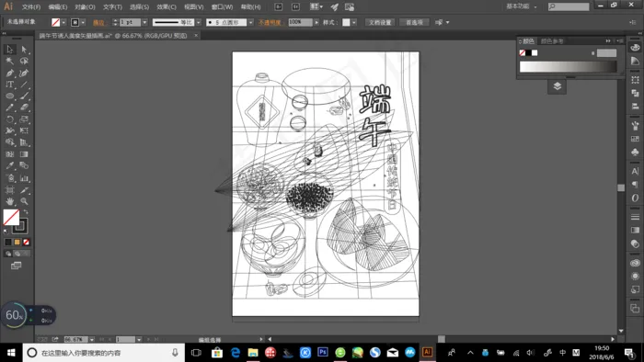
Task: Open the zoom level 66.67% dropdown
Action: click(92, 339)
